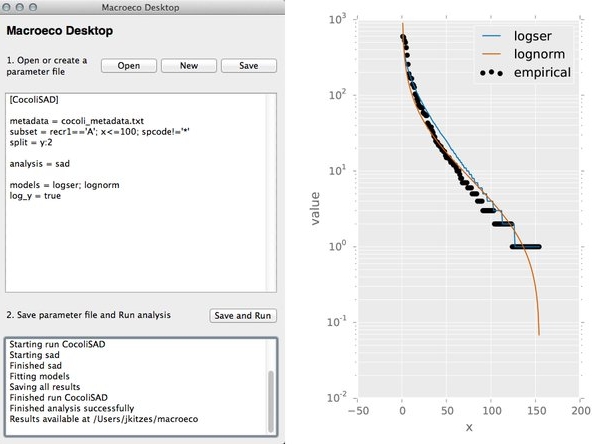The width and height of the screenshot is (592, 444).
Task: Click the orange lognorm legend line sample
Action: 492,54
